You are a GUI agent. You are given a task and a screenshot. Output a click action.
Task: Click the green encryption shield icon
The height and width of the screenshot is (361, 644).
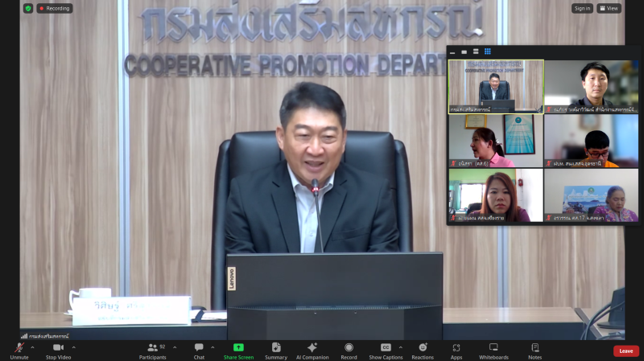click(x=28, y=8)
